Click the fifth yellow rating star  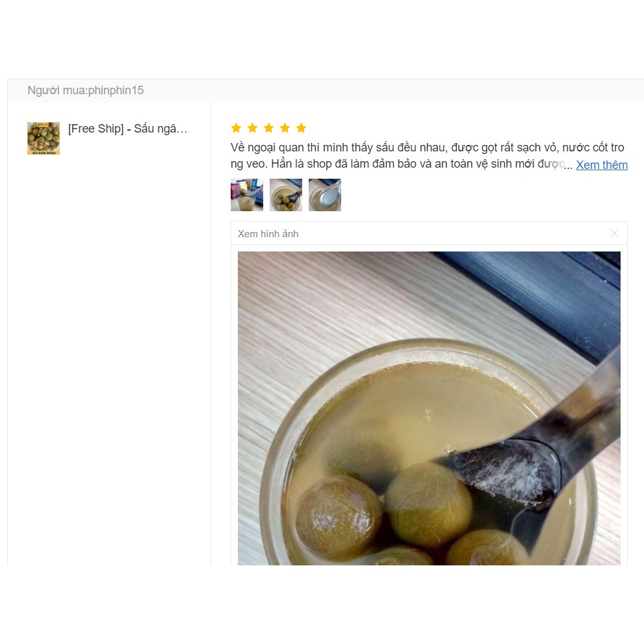point(301,128)
